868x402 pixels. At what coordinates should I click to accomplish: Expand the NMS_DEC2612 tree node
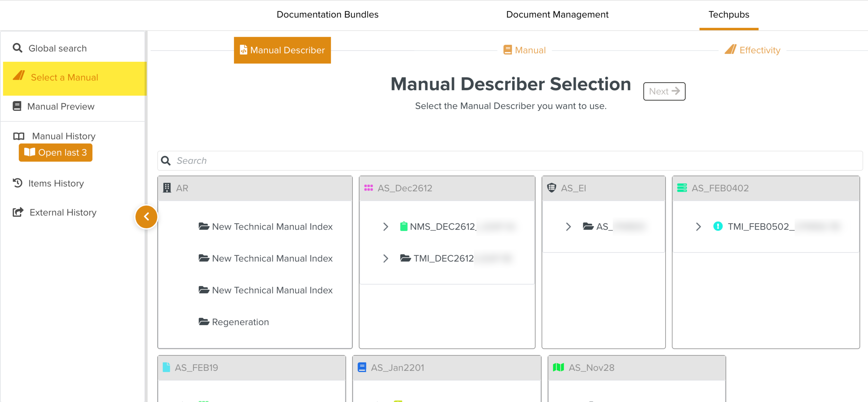pyautogui.click(x=385, y=226)
